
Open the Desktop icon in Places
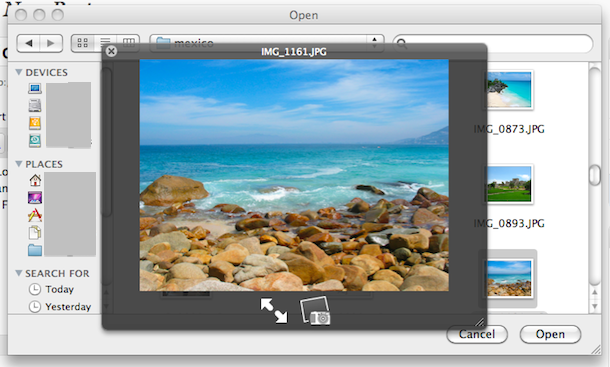(35, 197)
